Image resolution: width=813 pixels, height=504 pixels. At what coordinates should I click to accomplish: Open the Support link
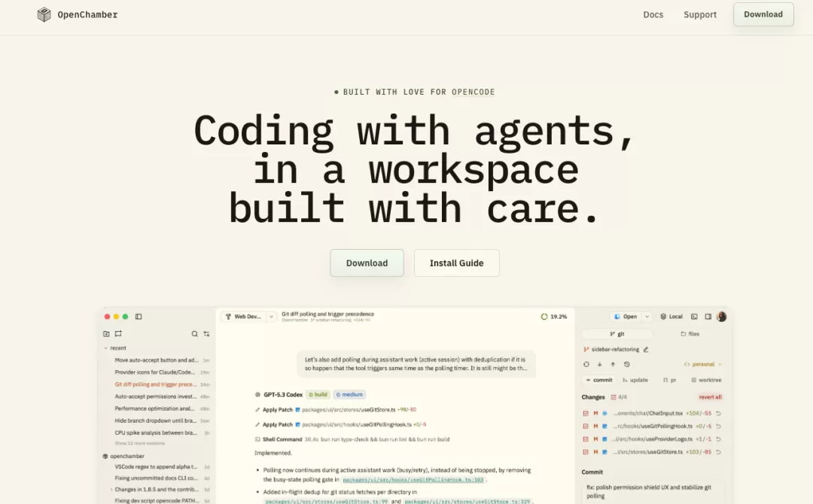coord(700,14)
